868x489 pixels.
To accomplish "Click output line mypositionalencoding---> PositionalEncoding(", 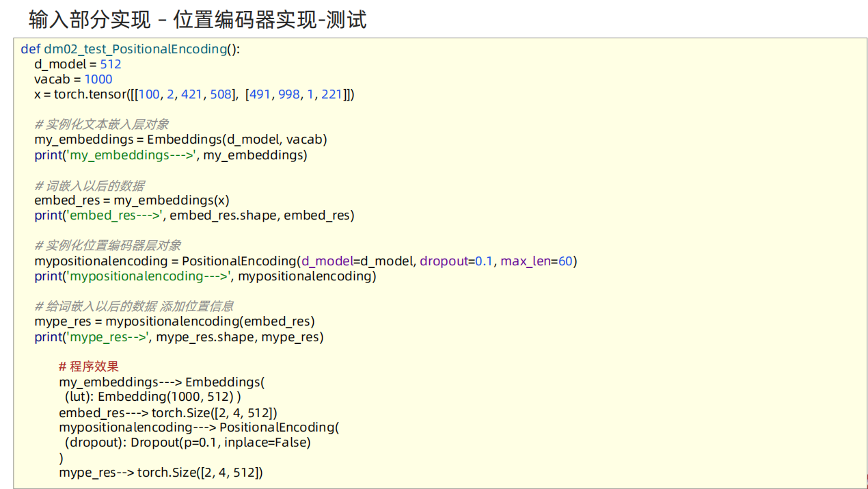I will [199, 427].
